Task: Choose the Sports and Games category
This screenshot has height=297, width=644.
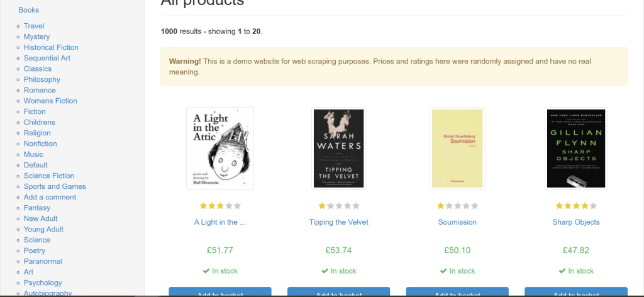Action: 55,186
